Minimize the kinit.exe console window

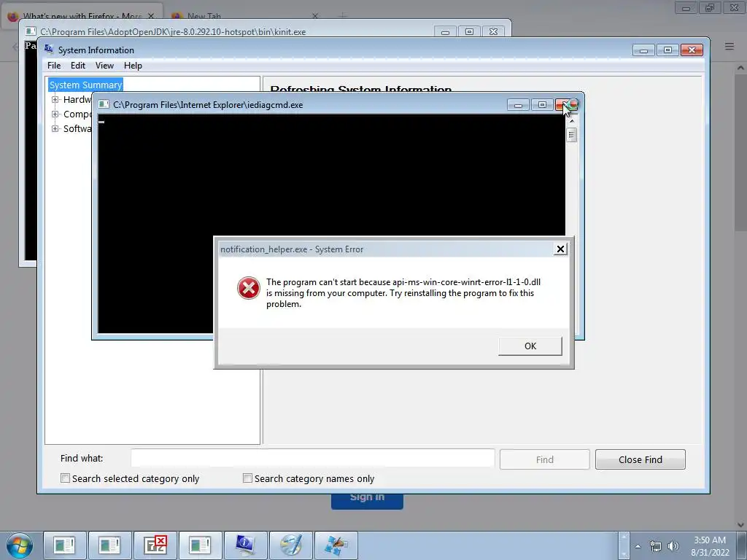(x=445, y=32)
